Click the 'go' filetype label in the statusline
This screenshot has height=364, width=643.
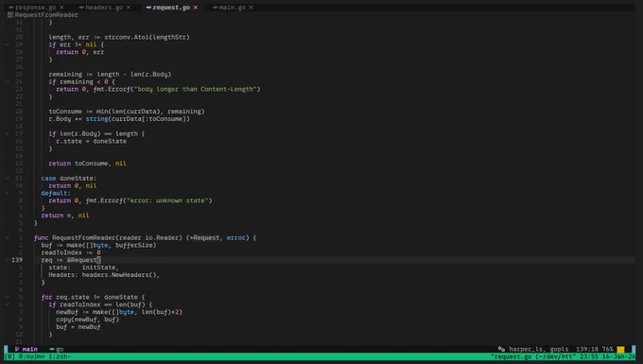60,349
